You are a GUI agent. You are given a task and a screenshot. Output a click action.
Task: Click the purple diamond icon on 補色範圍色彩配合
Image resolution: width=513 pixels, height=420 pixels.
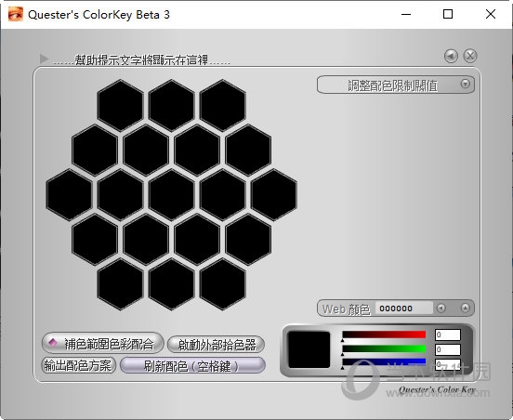53,343
